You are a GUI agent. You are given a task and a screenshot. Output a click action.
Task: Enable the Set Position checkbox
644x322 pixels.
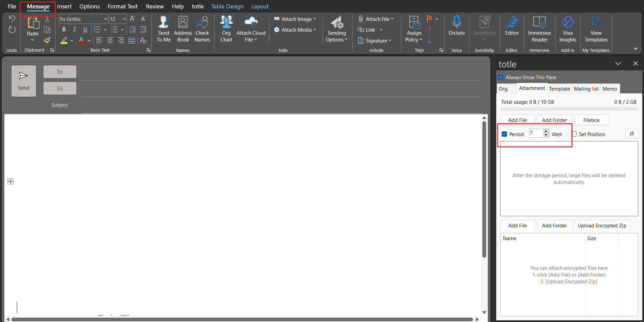coord(574,134)
